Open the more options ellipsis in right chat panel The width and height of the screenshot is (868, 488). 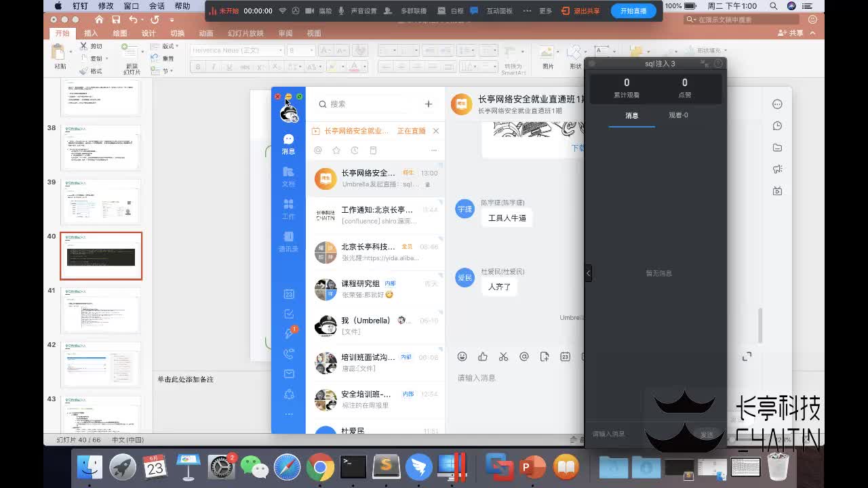(777, 104)
